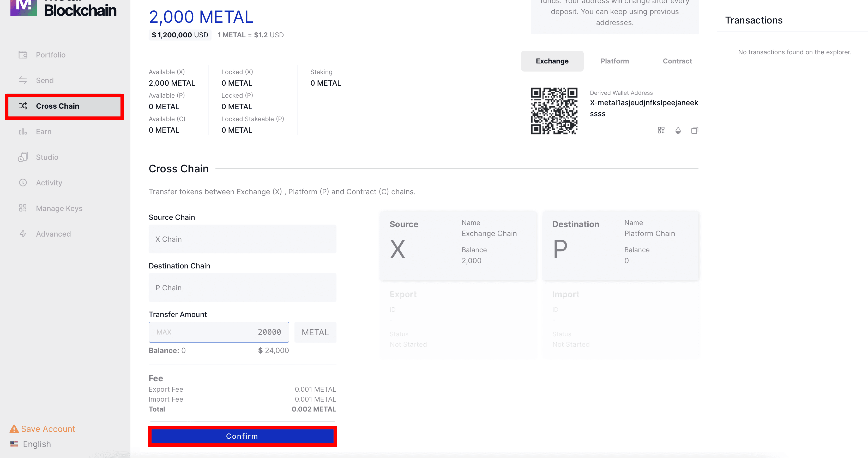Click the Studio icon in sidebar
This screenshot has width=868, height=458.
coord(23,157)
